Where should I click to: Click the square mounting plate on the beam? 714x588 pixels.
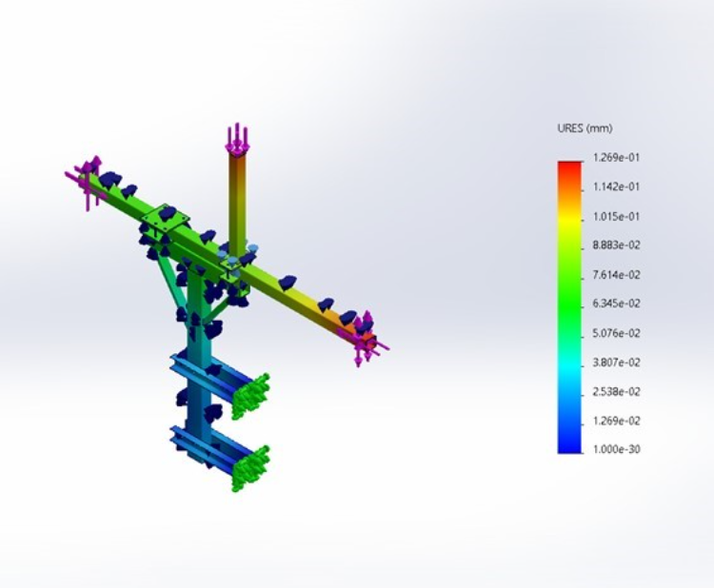point(166,218)
